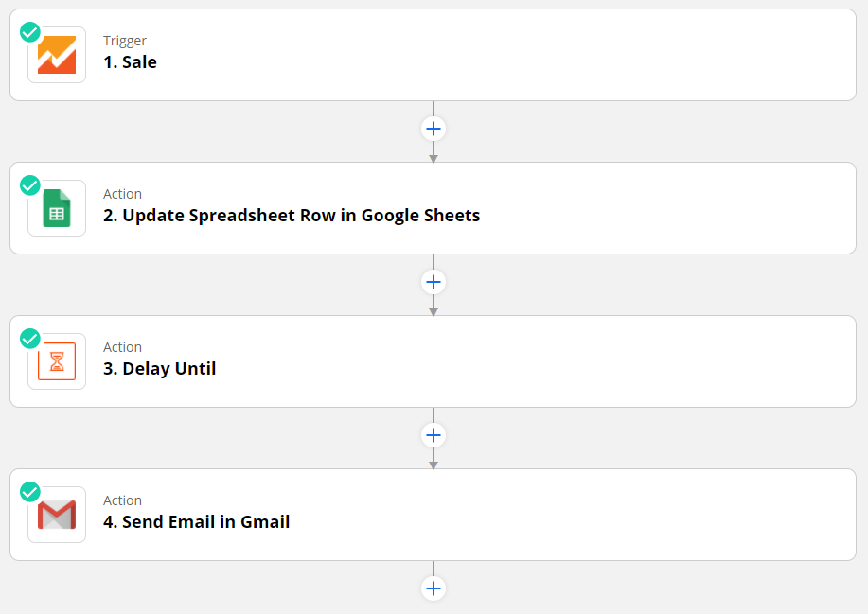Add a step between Delay Until and Send Email
The height and width of the screenshot is (614, 868).
pos(434,435)
